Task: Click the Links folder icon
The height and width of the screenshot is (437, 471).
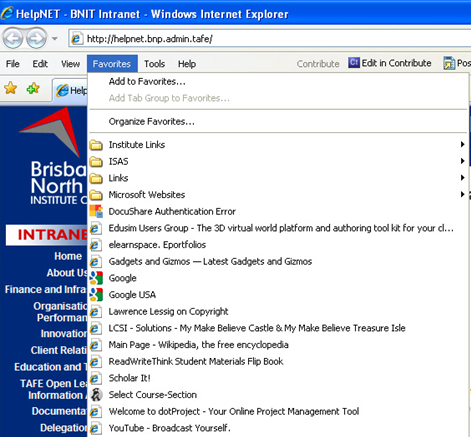Action: pyautogui.click(x=96, y=178)
